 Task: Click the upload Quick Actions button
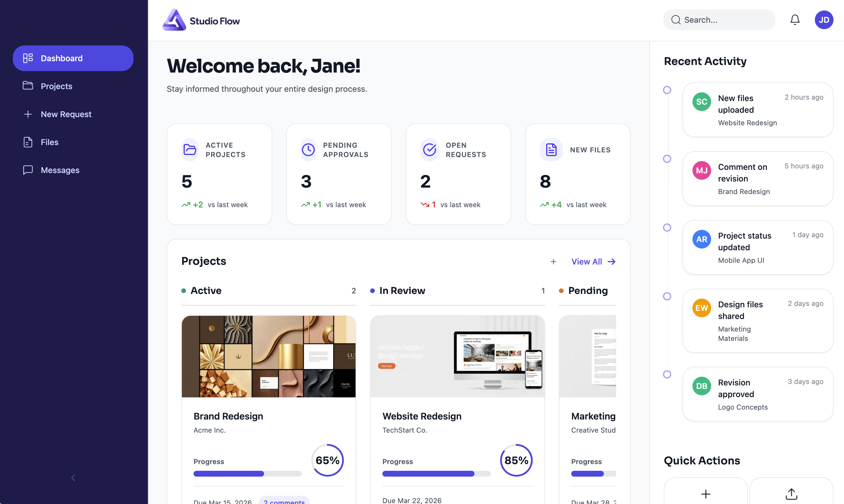coord(791,491)
